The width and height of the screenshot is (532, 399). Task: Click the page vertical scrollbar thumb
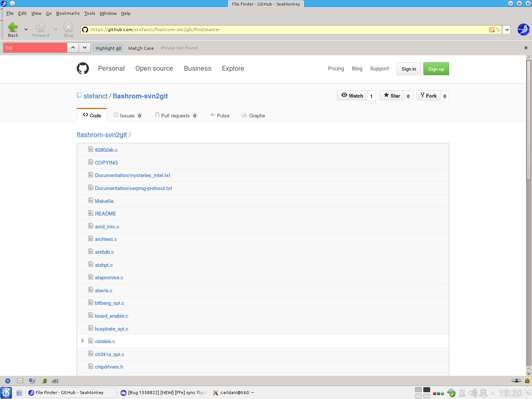point(529,120)
